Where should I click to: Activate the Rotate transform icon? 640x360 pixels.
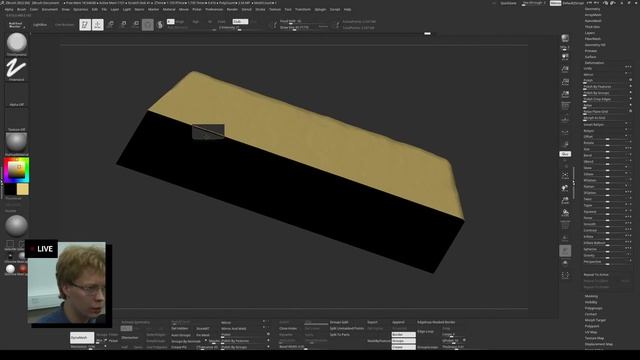coord(136,25)
